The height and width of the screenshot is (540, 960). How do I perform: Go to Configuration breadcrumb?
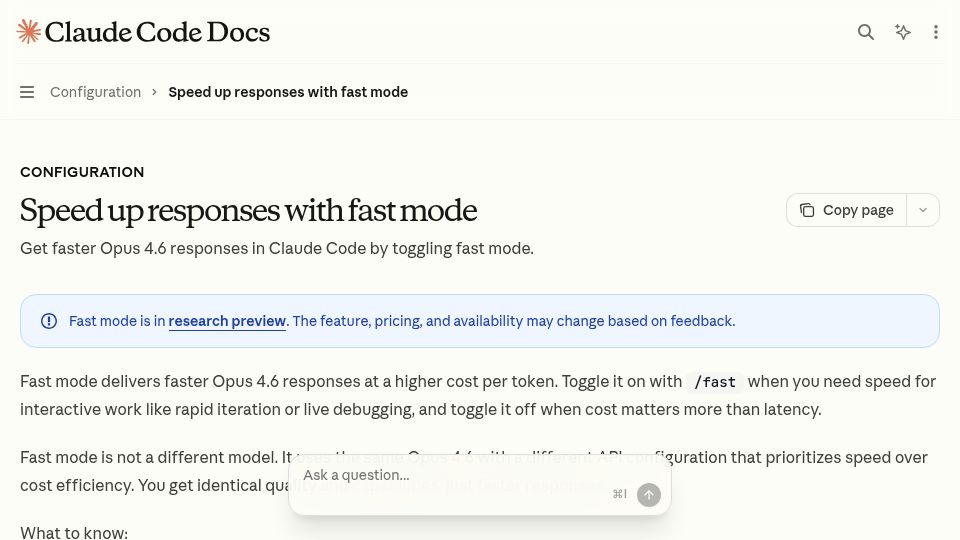[96, 92]
